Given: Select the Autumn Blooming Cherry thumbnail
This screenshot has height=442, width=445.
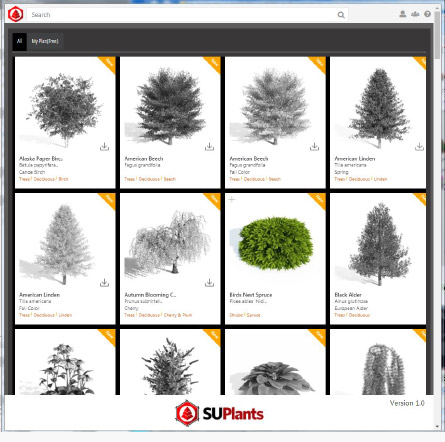Looking at the screenshot, I should point(170,243).
